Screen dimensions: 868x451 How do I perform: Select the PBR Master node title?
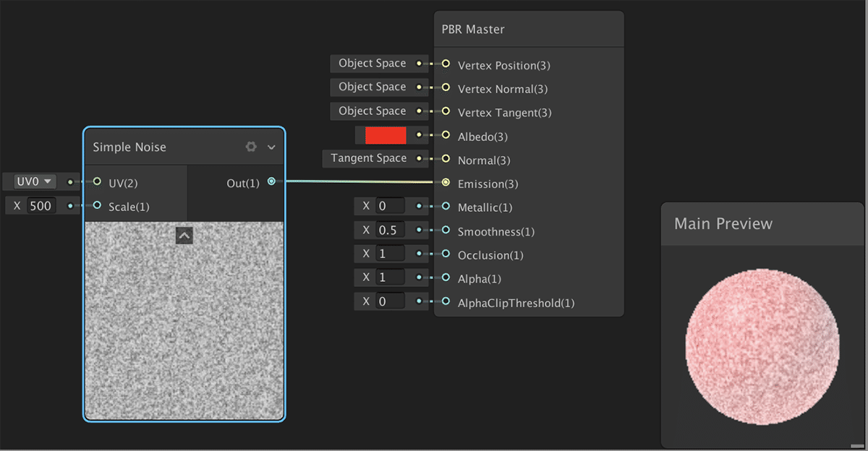click(473, 30)
